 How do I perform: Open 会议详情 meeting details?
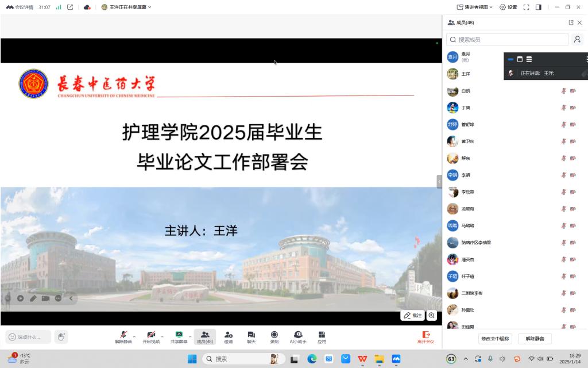tap(20, 7)
